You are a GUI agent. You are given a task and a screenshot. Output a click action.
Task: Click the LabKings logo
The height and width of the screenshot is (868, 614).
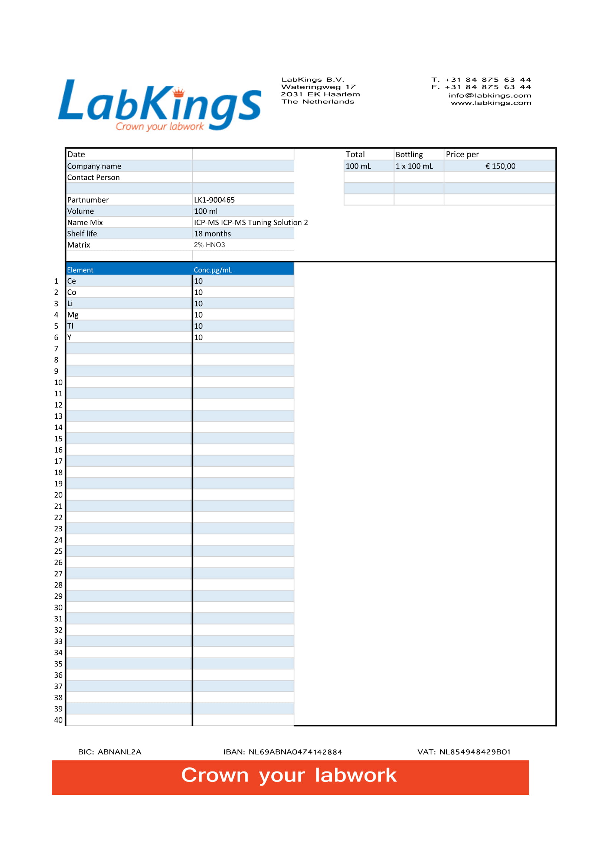click(160, 105)
